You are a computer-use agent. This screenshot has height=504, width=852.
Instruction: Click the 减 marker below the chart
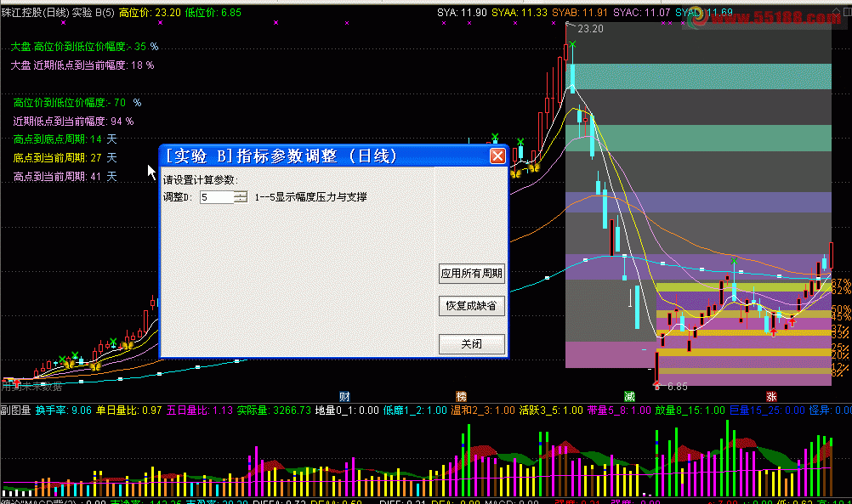[629, 396]
